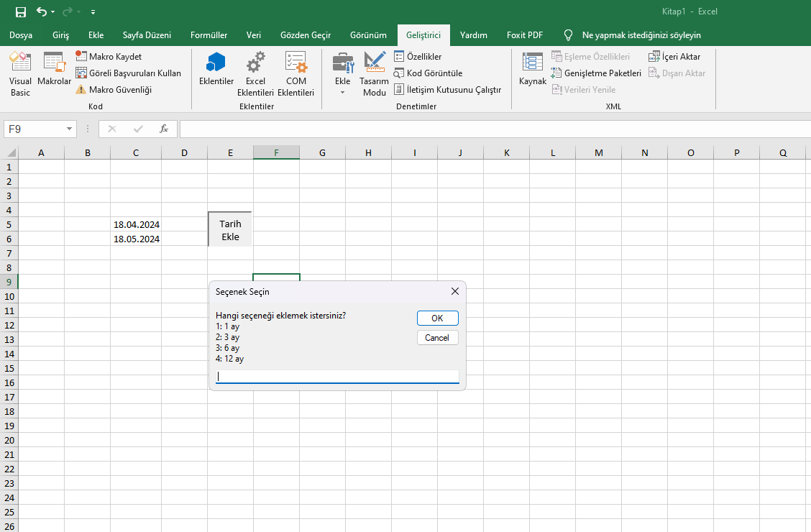Click the dialog's option input field
This screenshot has height=532, width=811.
[x=336, y=376]
